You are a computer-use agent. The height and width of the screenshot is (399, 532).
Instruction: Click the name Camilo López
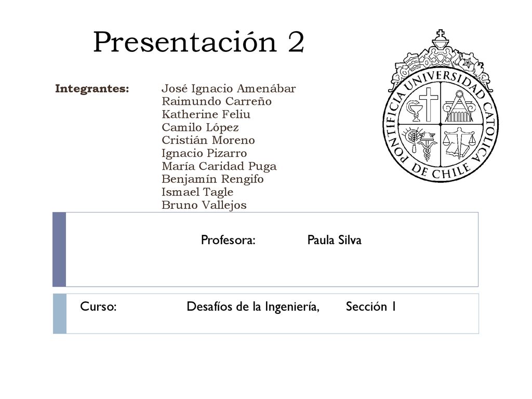[x=200, y=128]
